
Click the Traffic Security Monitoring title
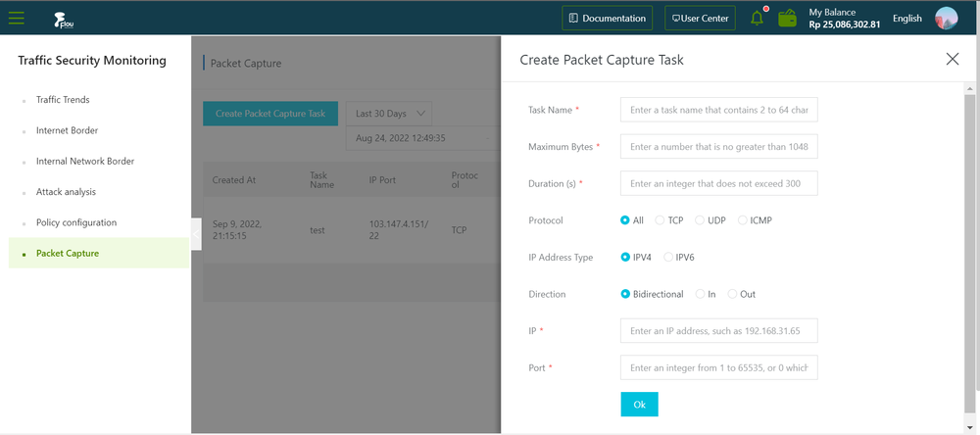coord(92,61)
